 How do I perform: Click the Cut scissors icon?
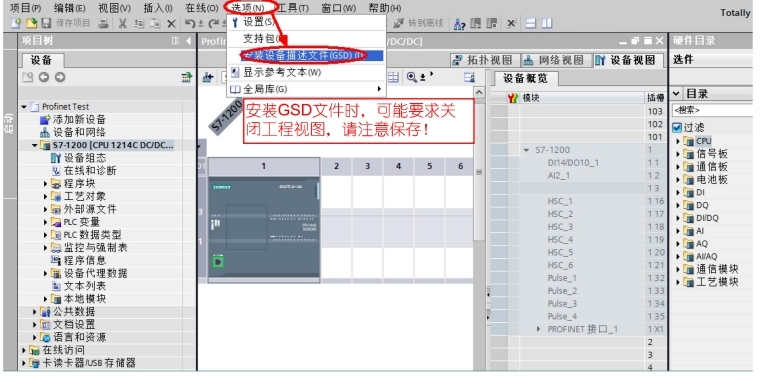pos(122,23)
